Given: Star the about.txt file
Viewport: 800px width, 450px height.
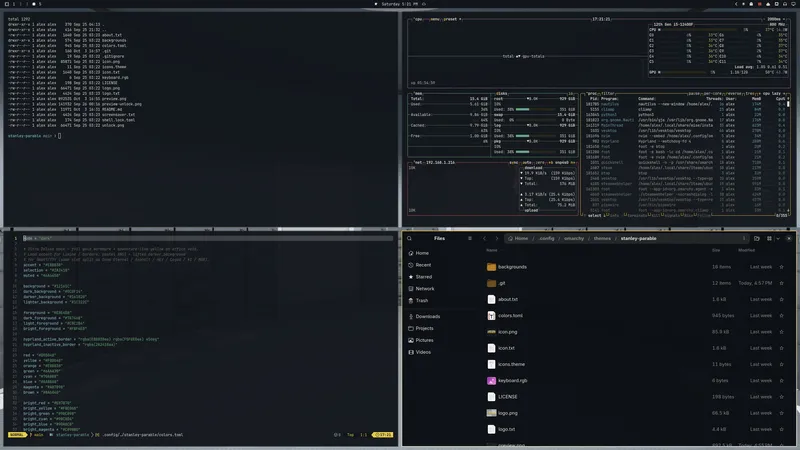Looking at the screenshot, I should tap(781, 299).
